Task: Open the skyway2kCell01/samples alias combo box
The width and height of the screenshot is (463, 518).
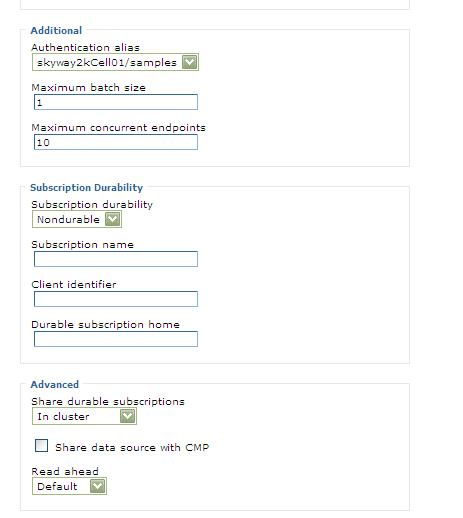Action: pyautogui.click(x=115, y=62)
